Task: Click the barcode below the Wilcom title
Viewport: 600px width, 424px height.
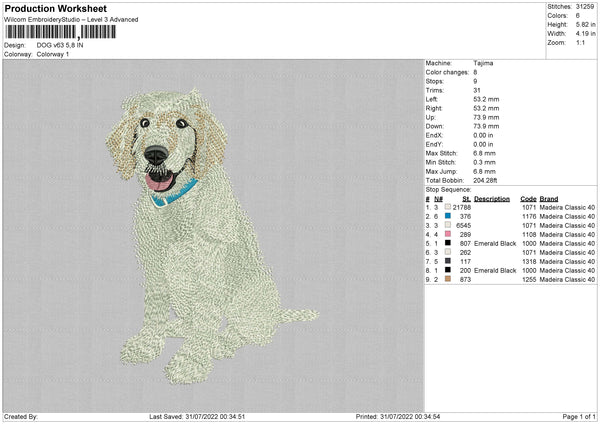Action: pyautogui.click(x=59, y=33)
